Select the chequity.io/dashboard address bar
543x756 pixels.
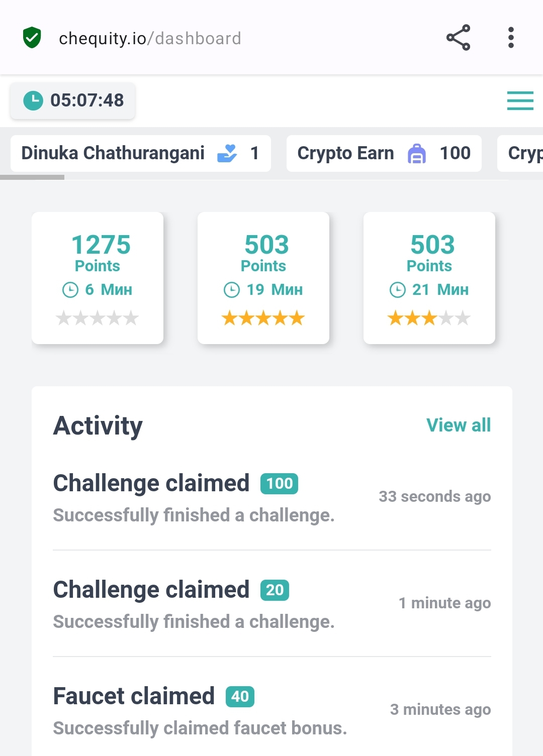pos(150,38)
